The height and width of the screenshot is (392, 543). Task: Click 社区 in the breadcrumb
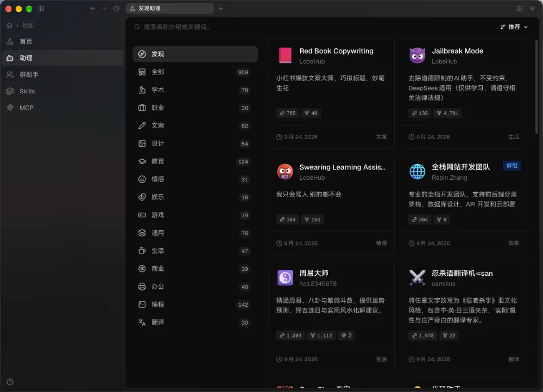pyautogui.click(x=28, y=26)
